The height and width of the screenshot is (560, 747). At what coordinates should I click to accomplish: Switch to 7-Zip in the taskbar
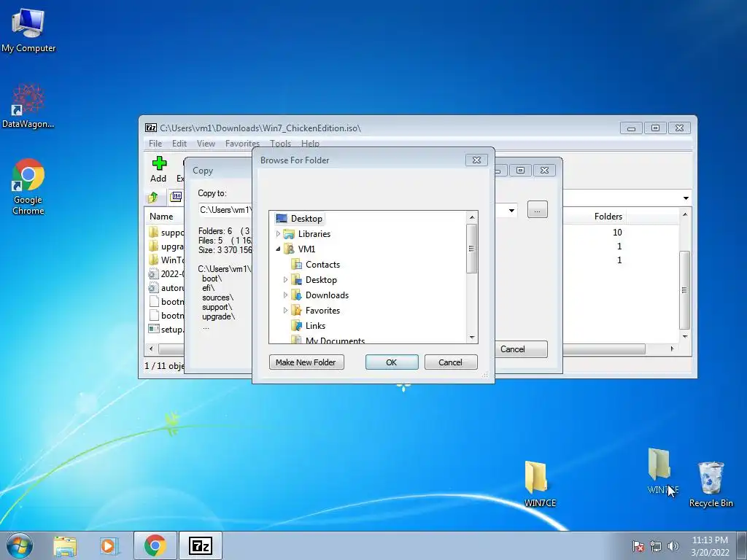[201, 545]
